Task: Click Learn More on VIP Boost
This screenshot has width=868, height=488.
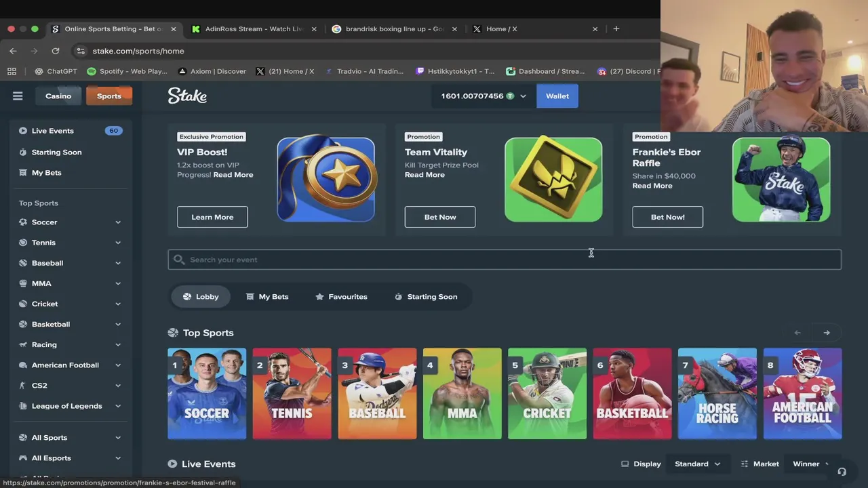Action: [212, 217]
